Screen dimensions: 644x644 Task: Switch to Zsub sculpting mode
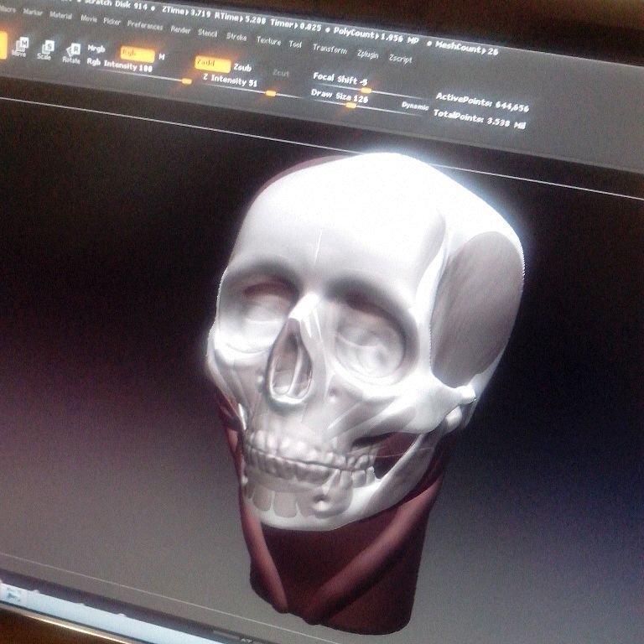(x=242, y=67)
